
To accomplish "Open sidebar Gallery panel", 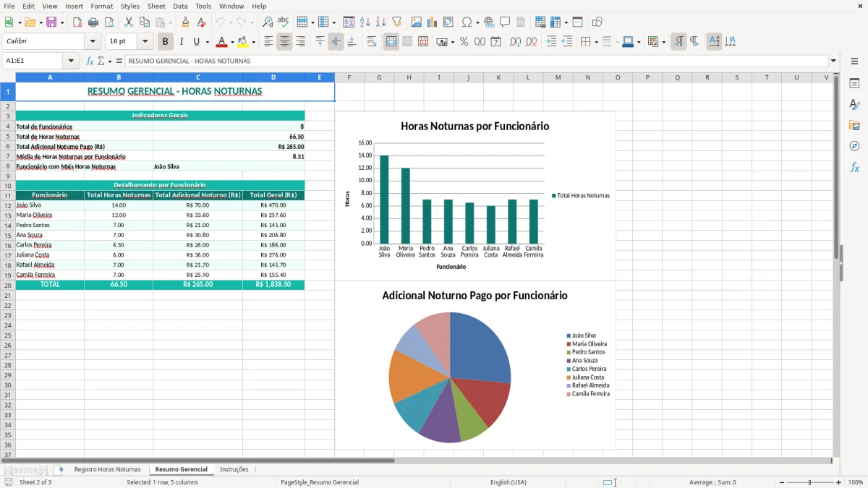I will [x=854, y=125].
